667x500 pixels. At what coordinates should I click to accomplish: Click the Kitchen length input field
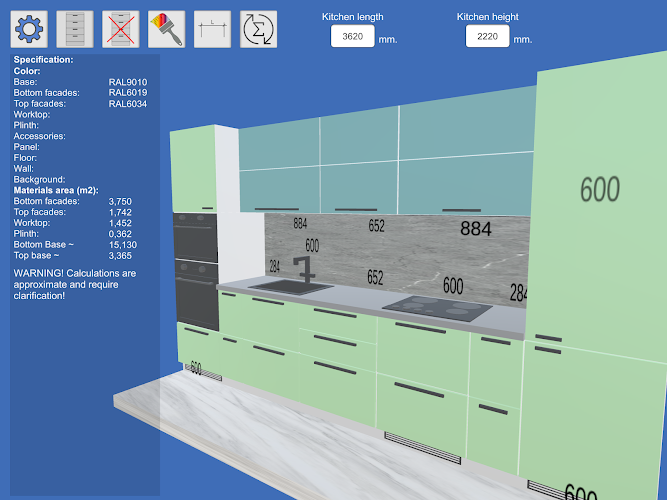(352, 37)
